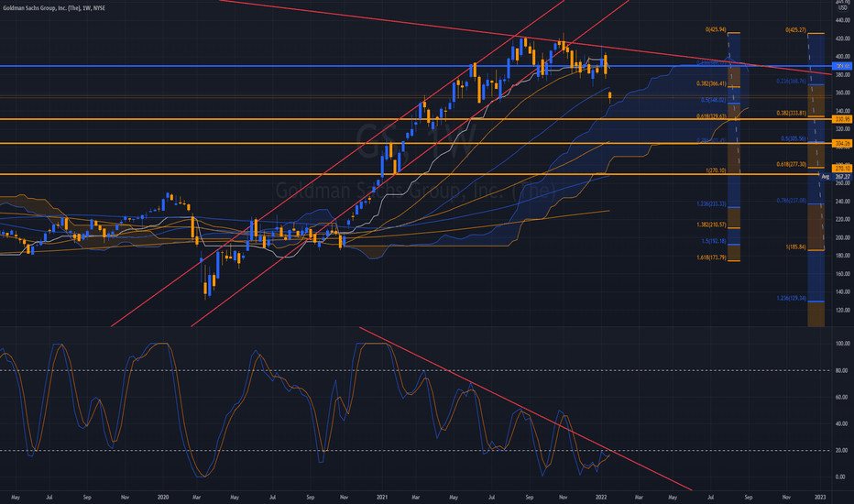Select Fibonacci level 1.236(233.33)
Image resolution: width=854 pixels, height=504 pixels.
[x=711, y=203]
